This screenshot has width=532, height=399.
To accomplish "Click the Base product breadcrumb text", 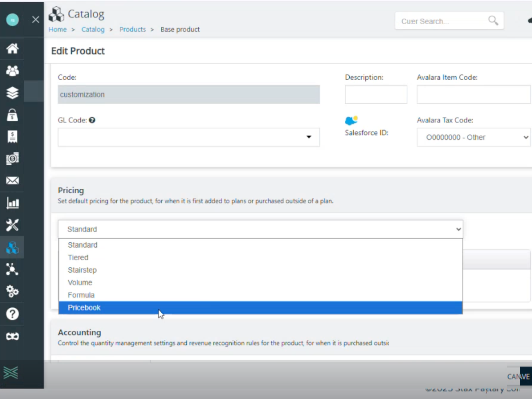I will pos(180,30).
